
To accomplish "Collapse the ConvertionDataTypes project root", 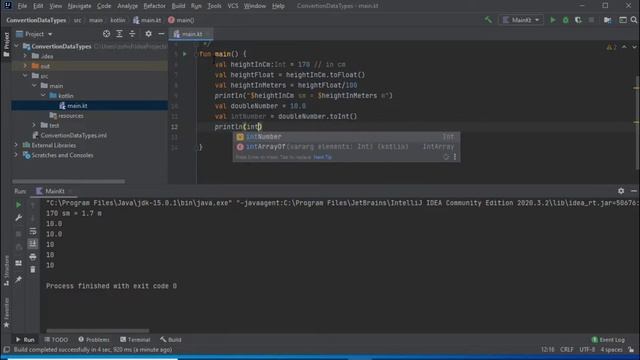I will tap(16, 46).
